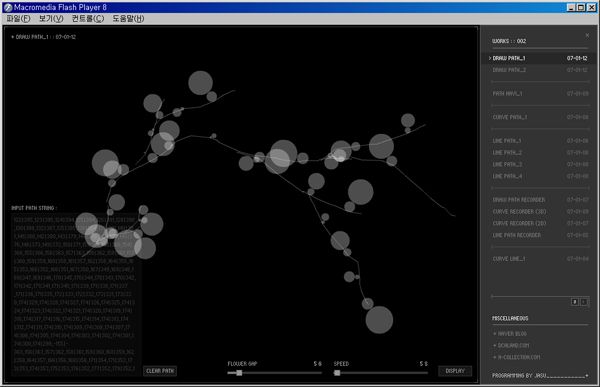Minimize the Flash Player window
This screenshot has width=600, height=387.
[x=571, y=7]
